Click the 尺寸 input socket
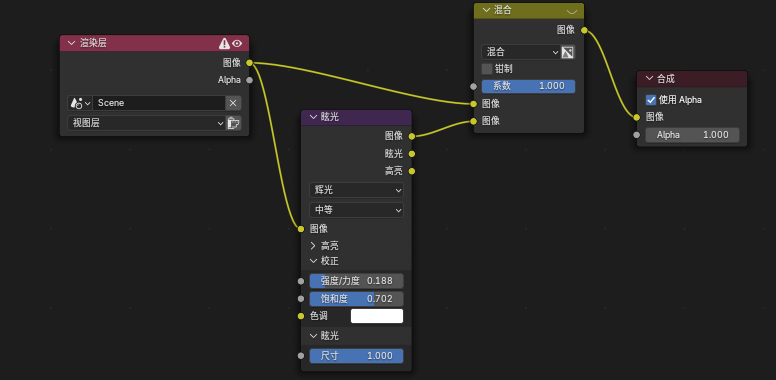 (301, 356)
